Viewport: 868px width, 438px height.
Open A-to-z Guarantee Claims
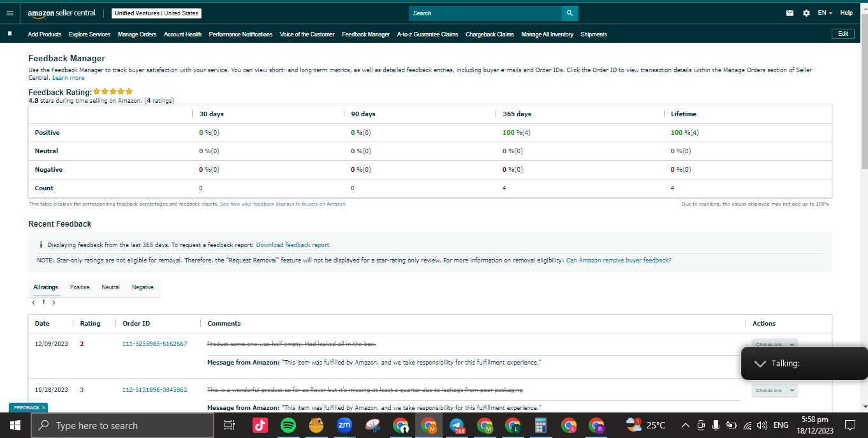427,34
